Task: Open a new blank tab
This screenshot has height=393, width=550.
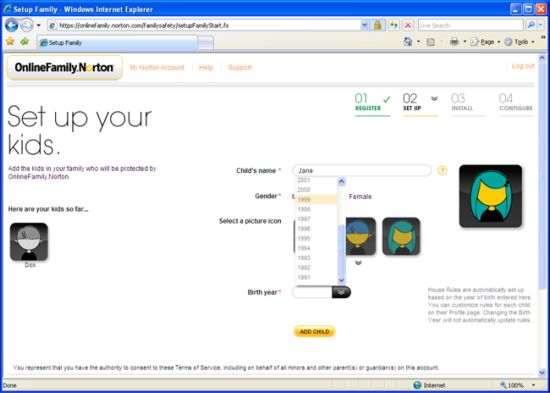Action: pos(206,43)
